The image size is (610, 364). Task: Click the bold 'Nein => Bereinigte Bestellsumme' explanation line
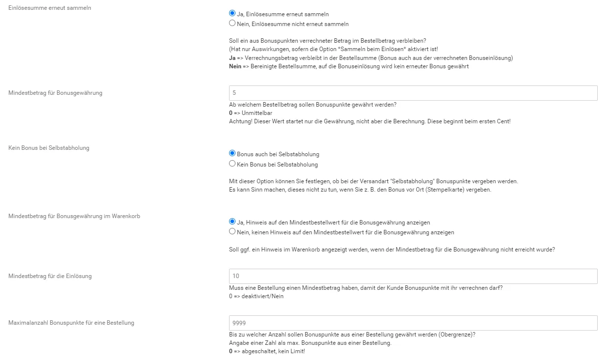pyautogui.click(x=349, y=66)
